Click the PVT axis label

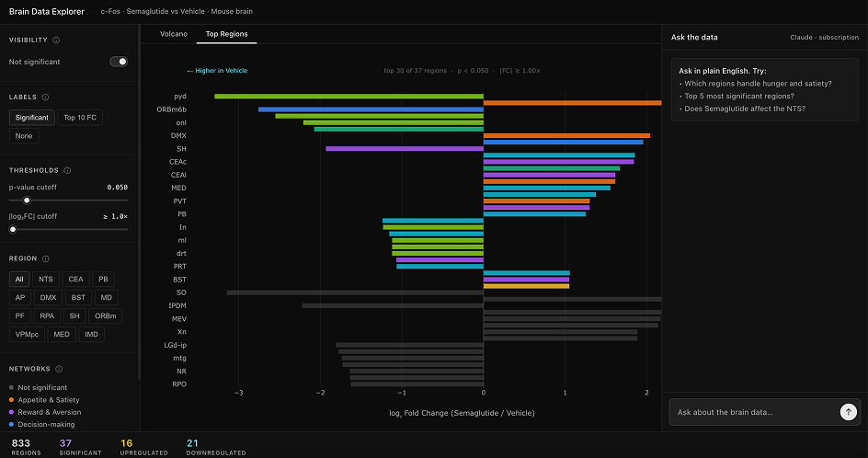(x=180, y=201)
